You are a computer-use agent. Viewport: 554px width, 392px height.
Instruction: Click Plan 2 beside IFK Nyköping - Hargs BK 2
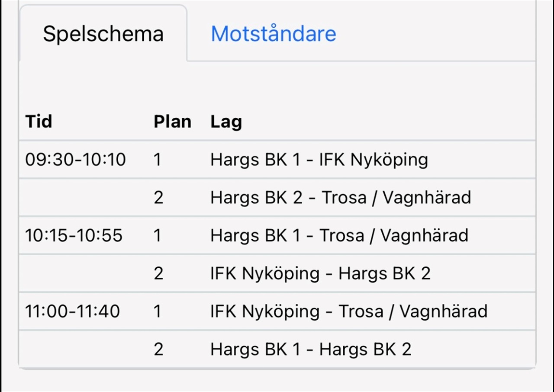[x=158, y=274]
